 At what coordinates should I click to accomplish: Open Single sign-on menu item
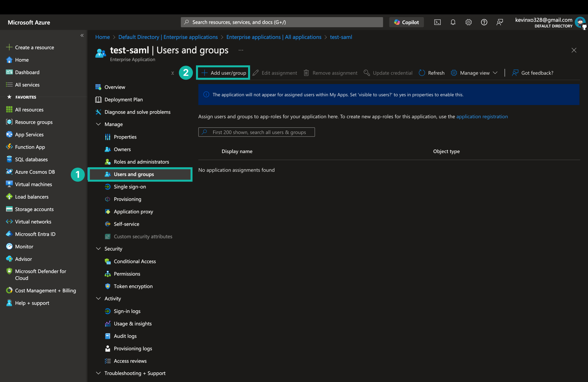coord(130,187)
